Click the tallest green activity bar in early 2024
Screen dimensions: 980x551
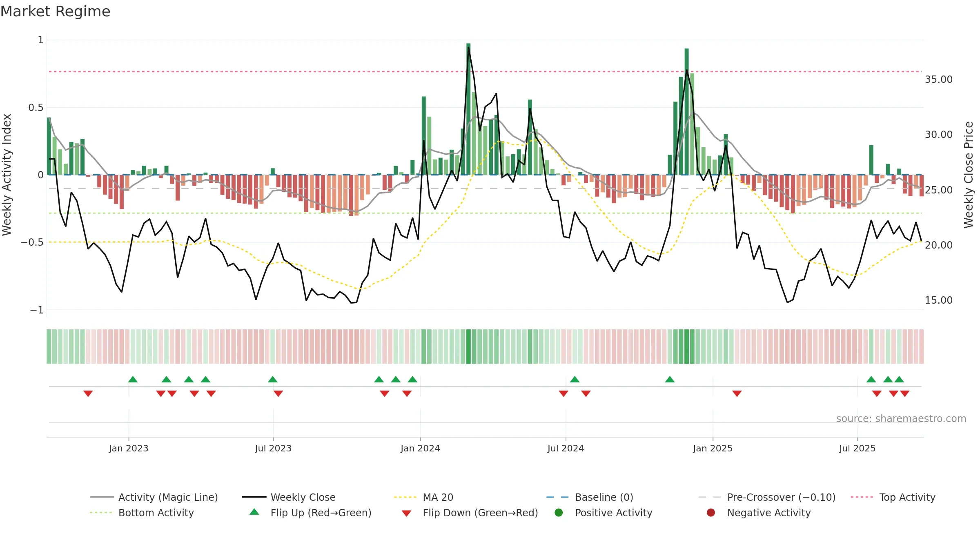[x=468, y=109]
